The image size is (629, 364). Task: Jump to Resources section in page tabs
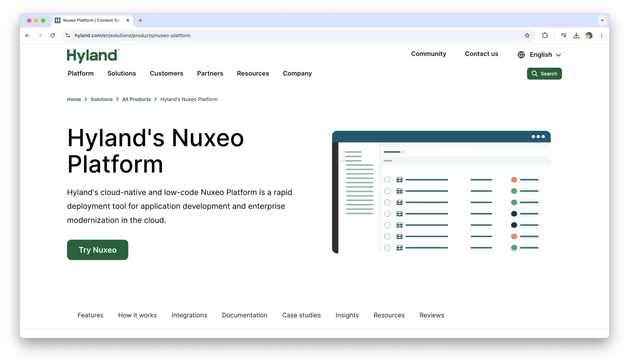pyautogui.click(x=389, y=315)
